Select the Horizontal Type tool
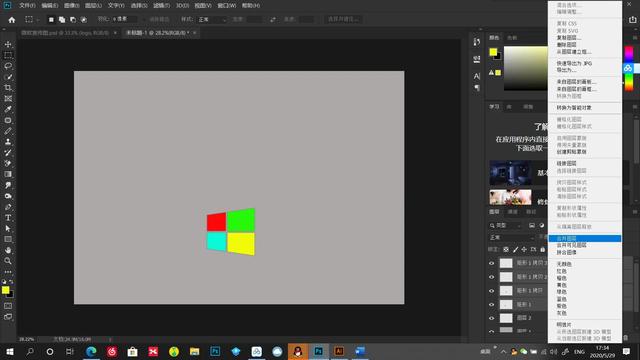640x360 pixels. click(x=8, y=218)
